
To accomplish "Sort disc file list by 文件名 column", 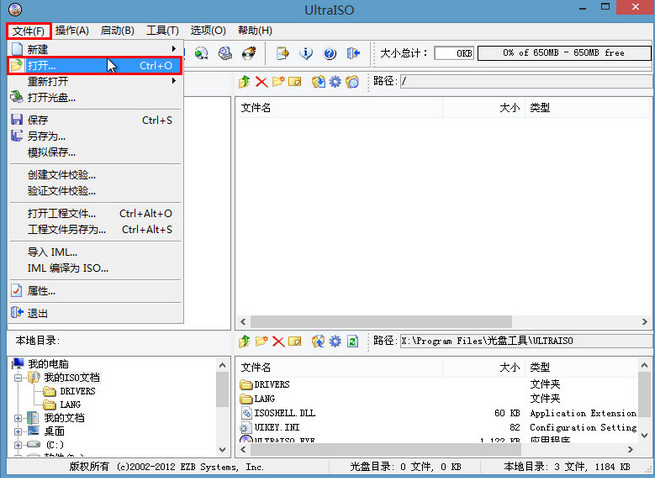I will [339, 108].
